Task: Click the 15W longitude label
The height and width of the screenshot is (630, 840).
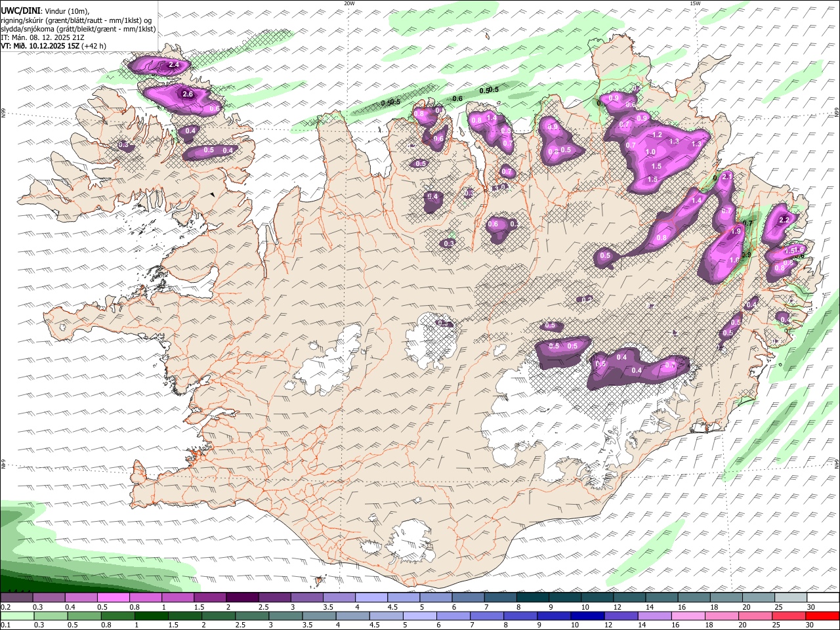Action: (695, 3)
